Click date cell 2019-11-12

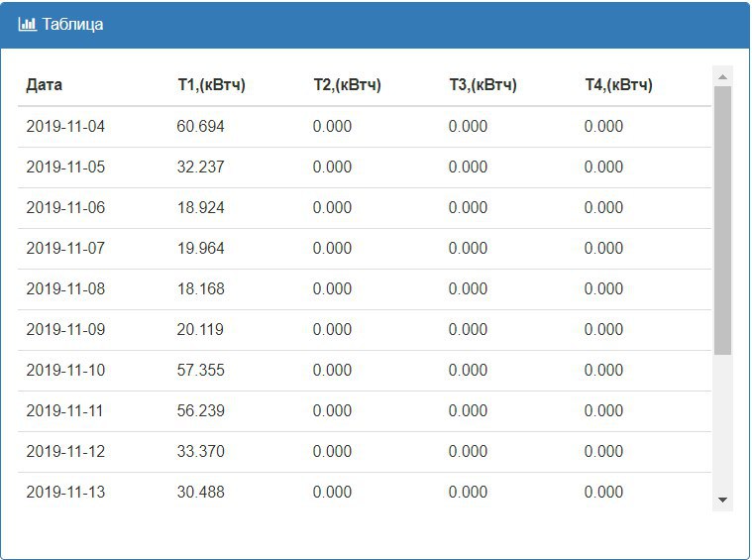65,451
